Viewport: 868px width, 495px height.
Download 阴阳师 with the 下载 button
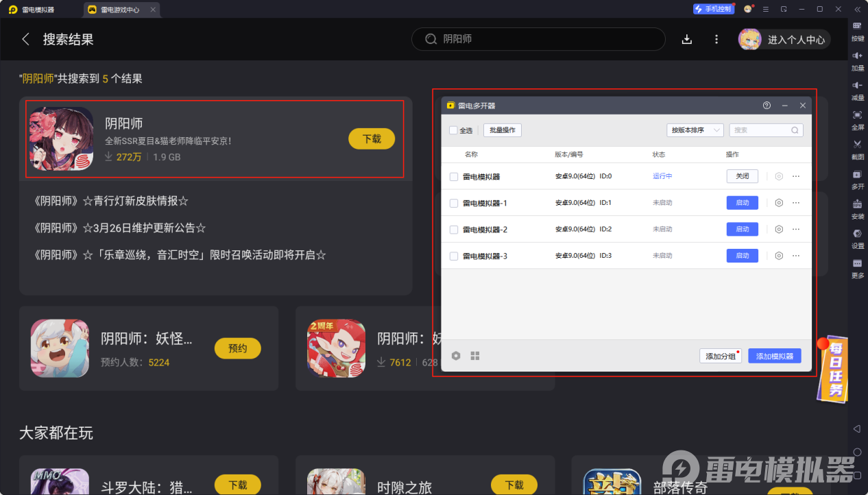371,138
